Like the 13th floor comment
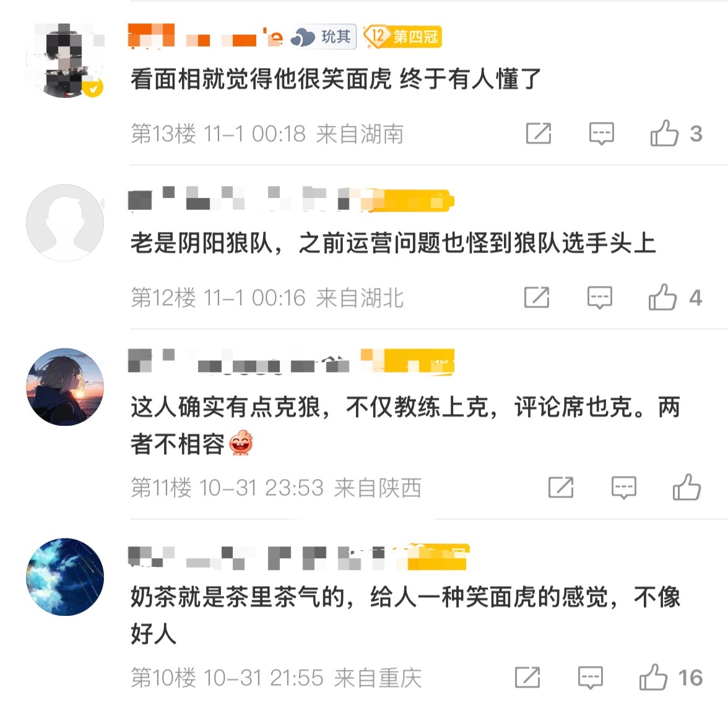Viewport: 728px width, 705px height. [664, 134]
